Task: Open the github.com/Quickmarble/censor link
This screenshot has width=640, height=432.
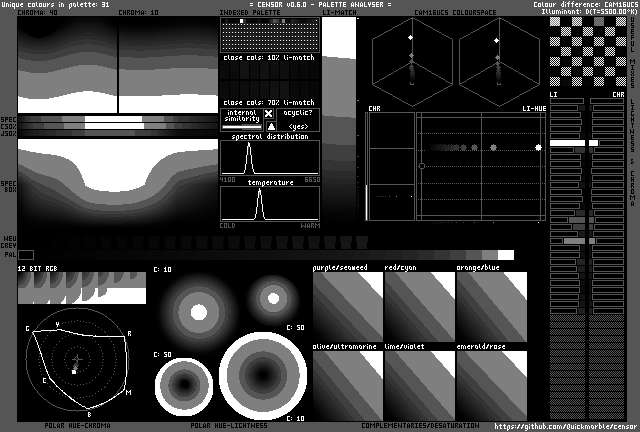Action: (x=565, y=427)
